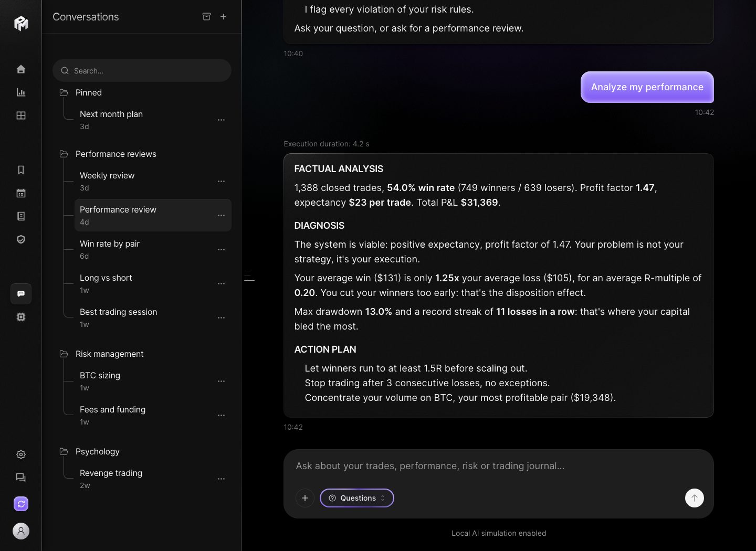Click the attachment plus button in composer
756x551 pixels.
[x=305, y=498]
